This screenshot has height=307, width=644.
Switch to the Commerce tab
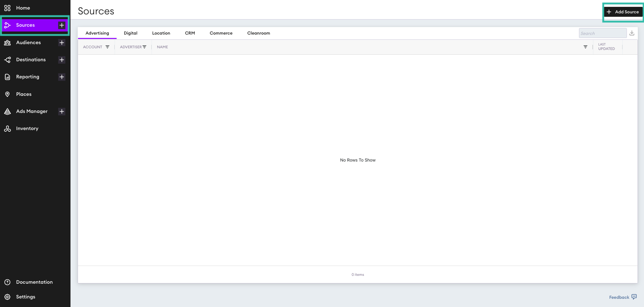tap(221, 33)
